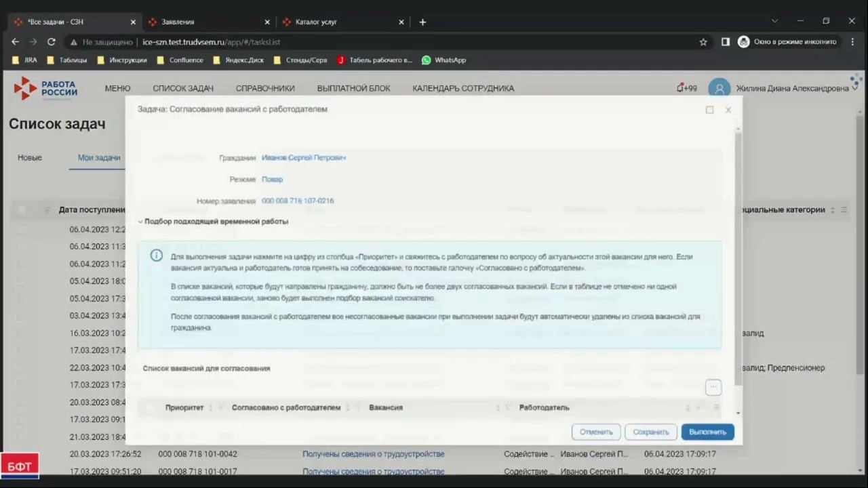868x488 pixels.
Task: Sort by Согласовано с работодателем column arrows
Action: click(347, 408)
